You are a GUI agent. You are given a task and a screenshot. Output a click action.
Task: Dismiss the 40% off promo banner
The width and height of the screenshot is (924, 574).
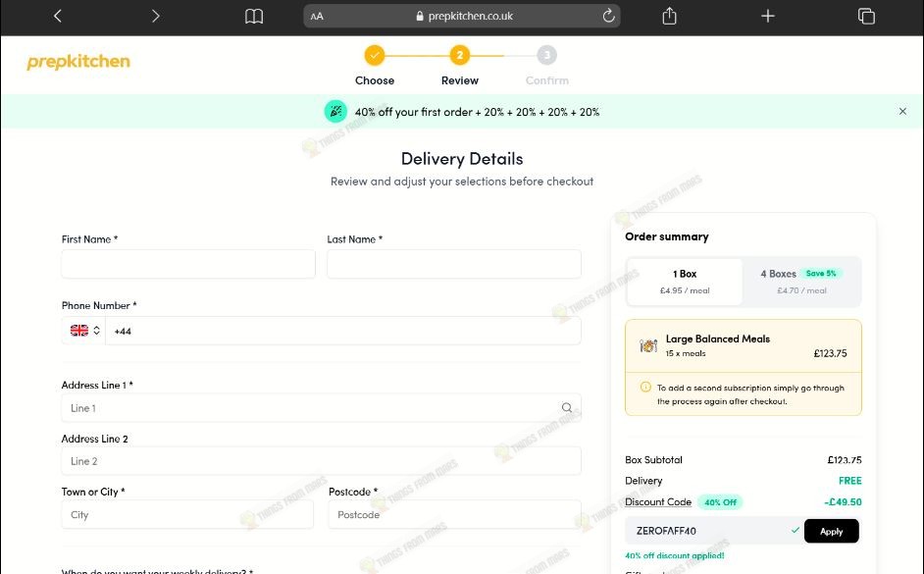[x=902, y=112]
